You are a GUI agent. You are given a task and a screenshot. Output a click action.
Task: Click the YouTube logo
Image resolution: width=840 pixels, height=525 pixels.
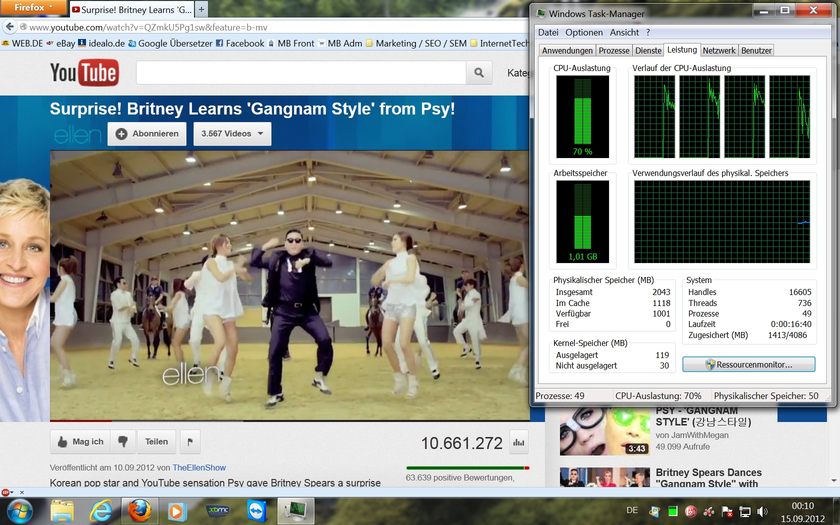click(x=84, y=72)
